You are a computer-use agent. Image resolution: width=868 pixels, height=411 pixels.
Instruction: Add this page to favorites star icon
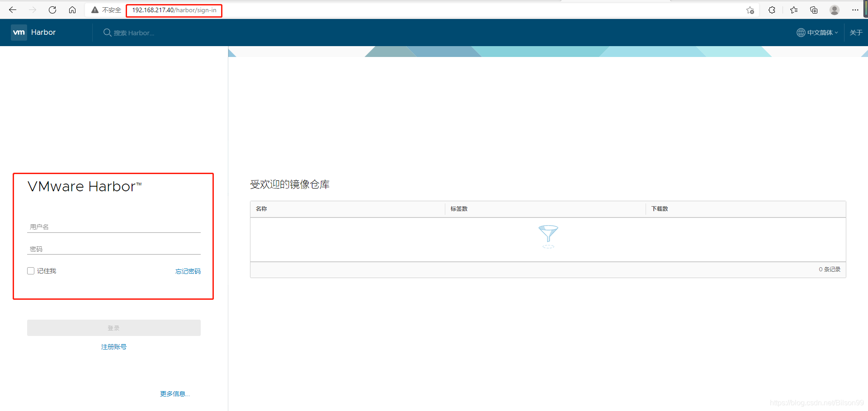750,10
